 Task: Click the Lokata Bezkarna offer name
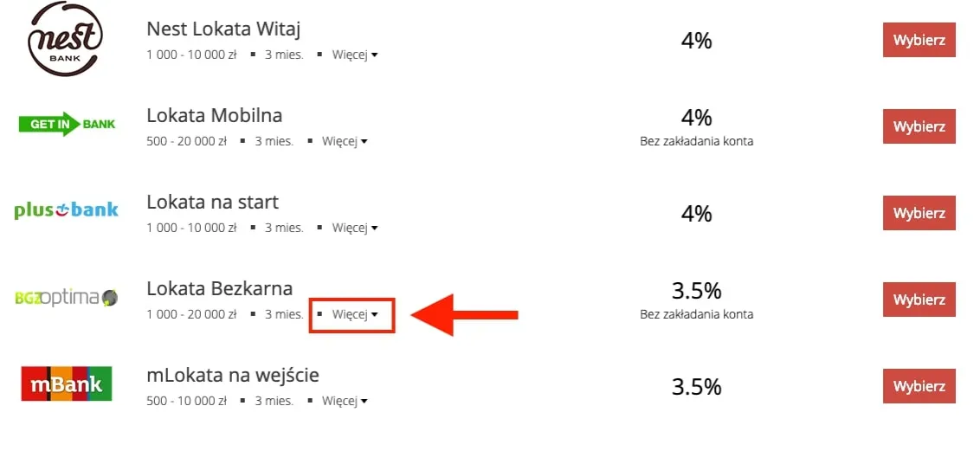pyautogui.click(x=219, y=289)
